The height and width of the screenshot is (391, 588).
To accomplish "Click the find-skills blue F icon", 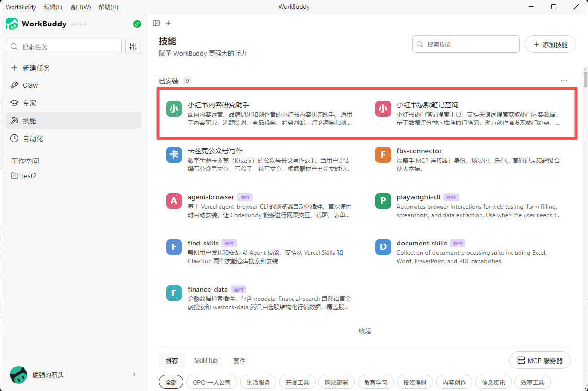I will pyautogui.click(x=174, y=247).
